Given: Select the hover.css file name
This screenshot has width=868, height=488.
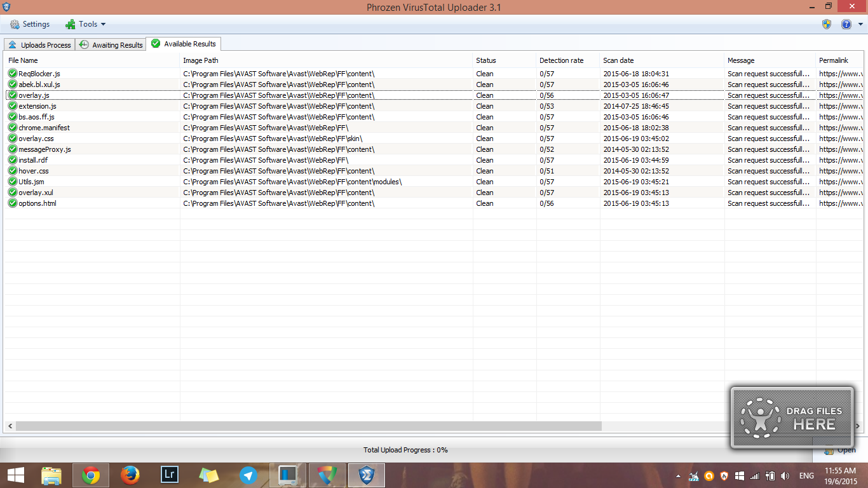Looking at the screenshot, I should 34,171.
